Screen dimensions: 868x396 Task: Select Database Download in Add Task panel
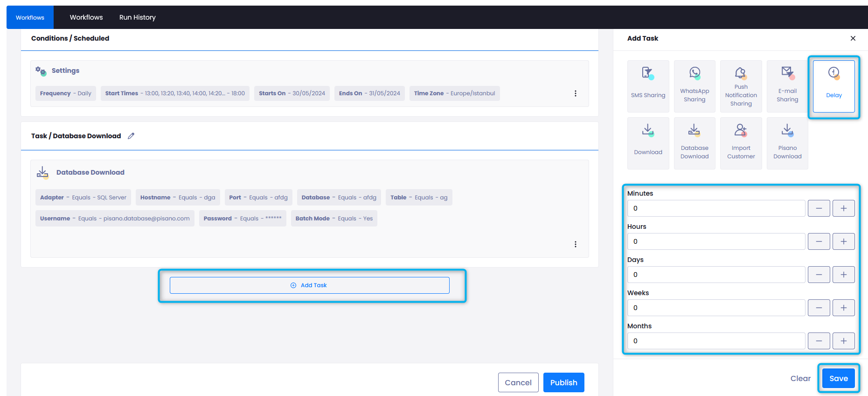(x=694, y=143)
